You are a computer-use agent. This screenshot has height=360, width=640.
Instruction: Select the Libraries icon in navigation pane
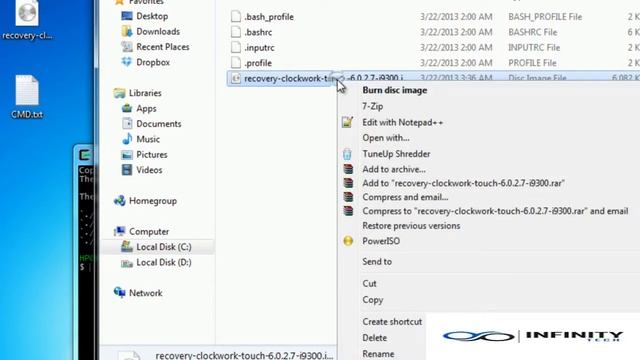120,93
